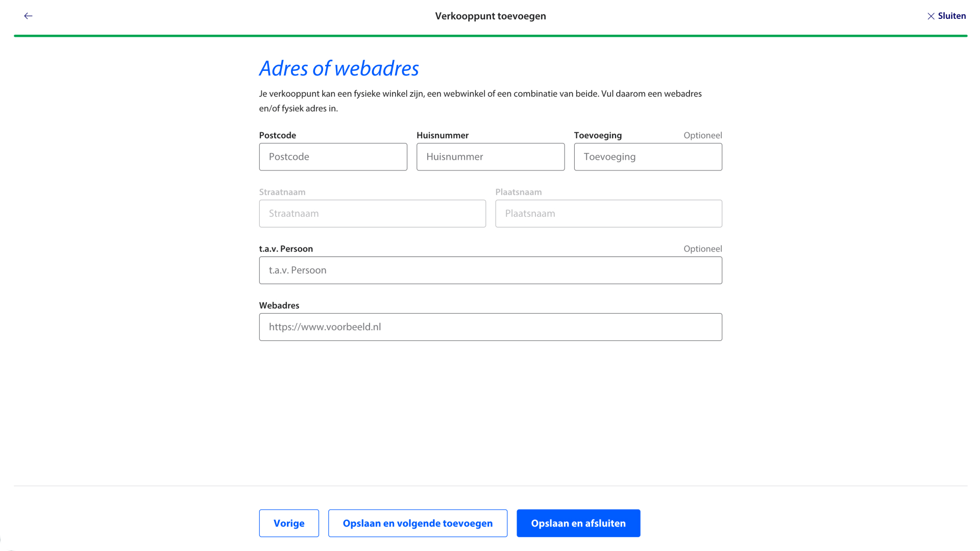Click the Toevoeging field label
The width and height of the screenshot is (980, 551).
tap(598, 135)
